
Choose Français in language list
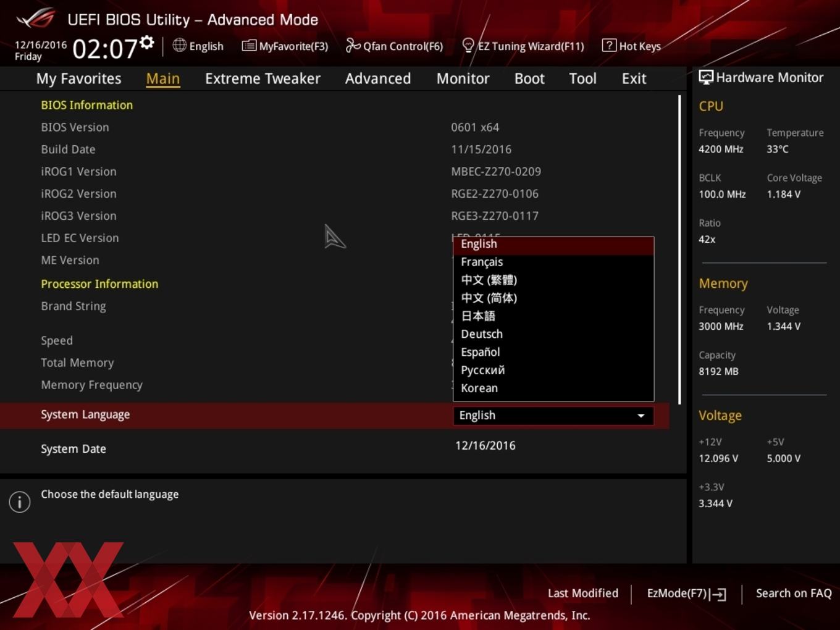tap(553, 262)
